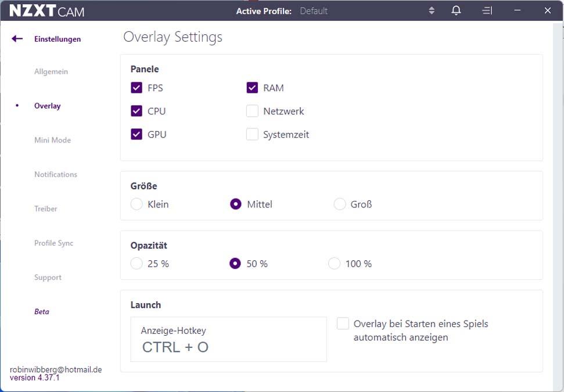Click the Anzeige-Hotkey CTRL + O field
The width and height of the screenshot is (564, 392).
(228, 339)
